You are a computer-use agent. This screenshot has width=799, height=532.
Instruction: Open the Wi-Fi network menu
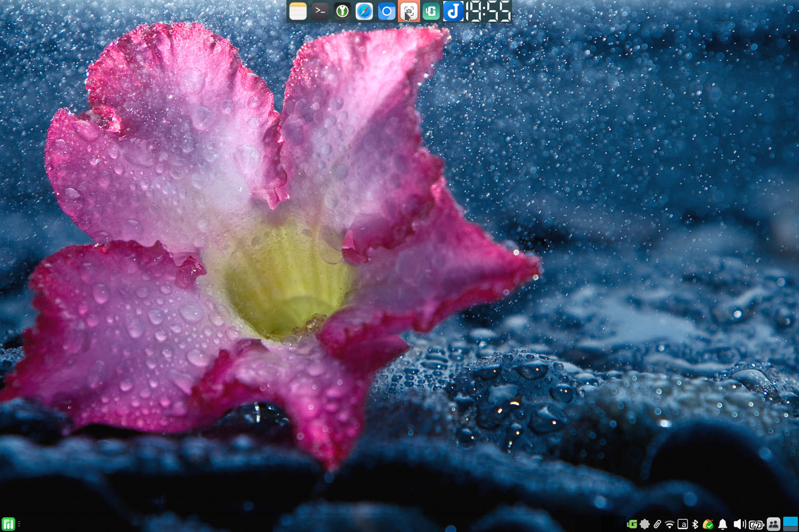[670, 524]
